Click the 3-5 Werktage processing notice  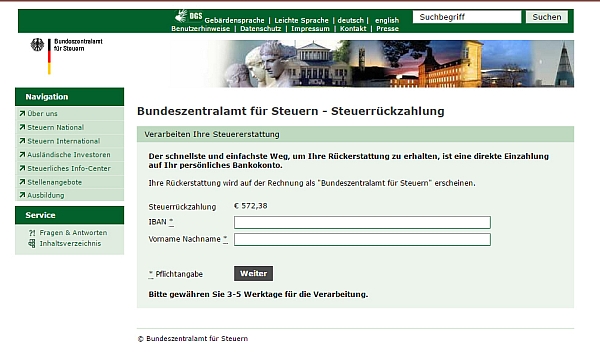(x=258, y=295)
